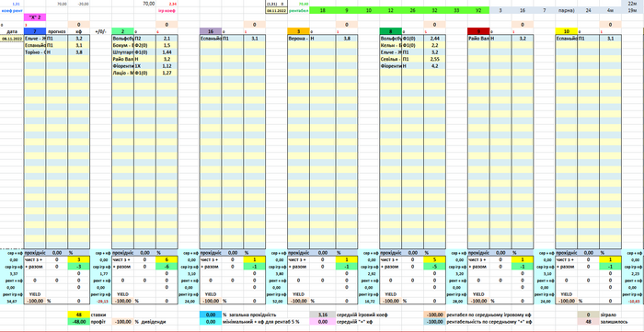Click the green summary cell -5
Viewport: 644px width, 332px height.
[x=434, y=267]
